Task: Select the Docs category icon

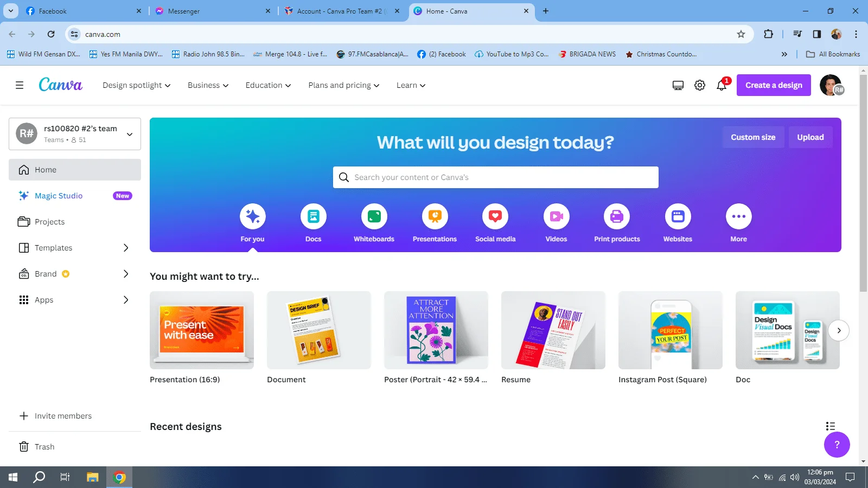Action: (314, 216)
